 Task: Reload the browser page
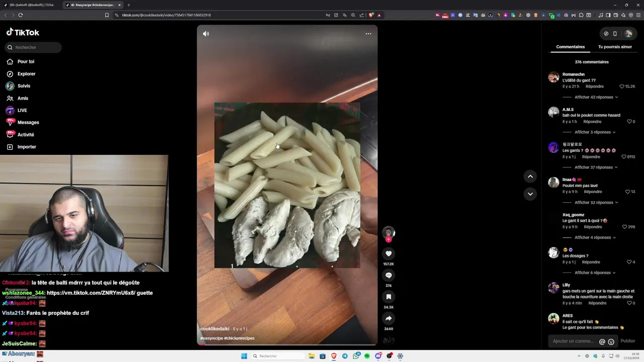[x=21, y=15]
